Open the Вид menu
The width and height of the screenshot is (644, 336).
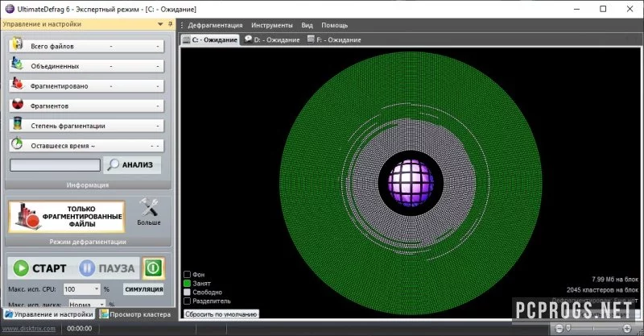307,25
